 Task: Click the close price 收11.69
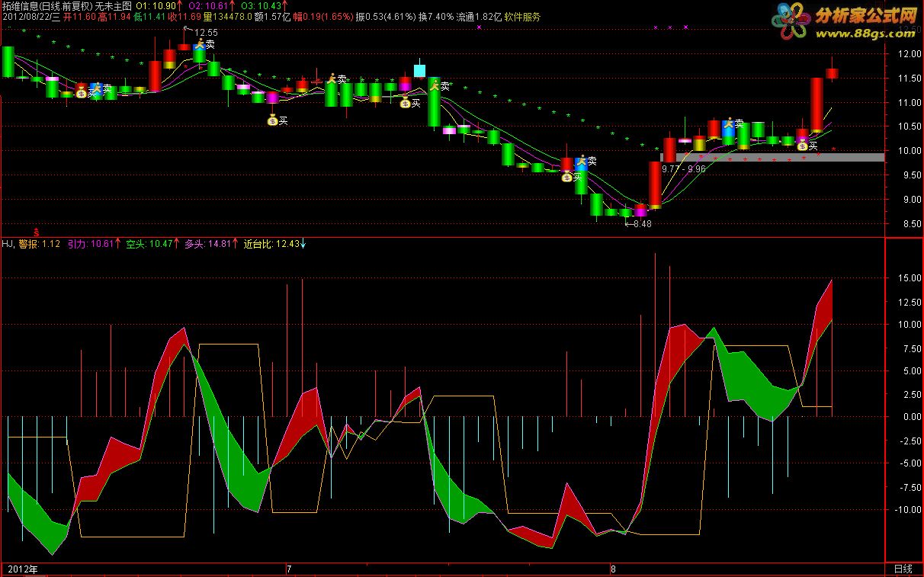click(x=185, y=16)
